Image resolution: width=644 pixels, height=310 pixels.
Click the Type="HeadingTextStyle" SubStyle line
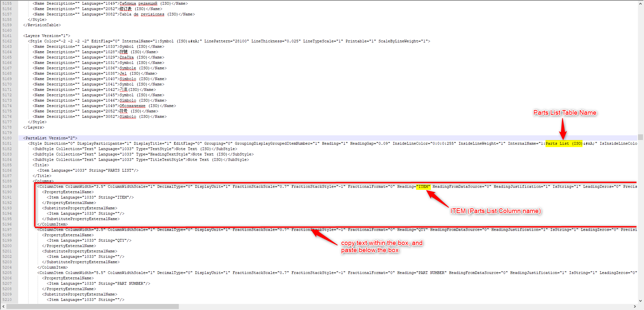(x=143, y=154)
